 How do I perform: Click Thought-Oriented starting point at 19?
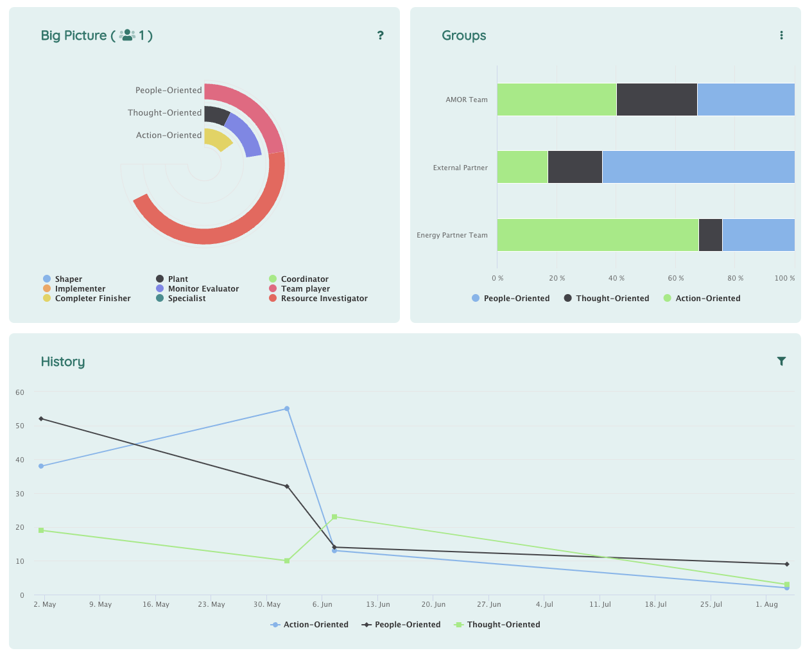pyautogui.click(x=41, y=530)
